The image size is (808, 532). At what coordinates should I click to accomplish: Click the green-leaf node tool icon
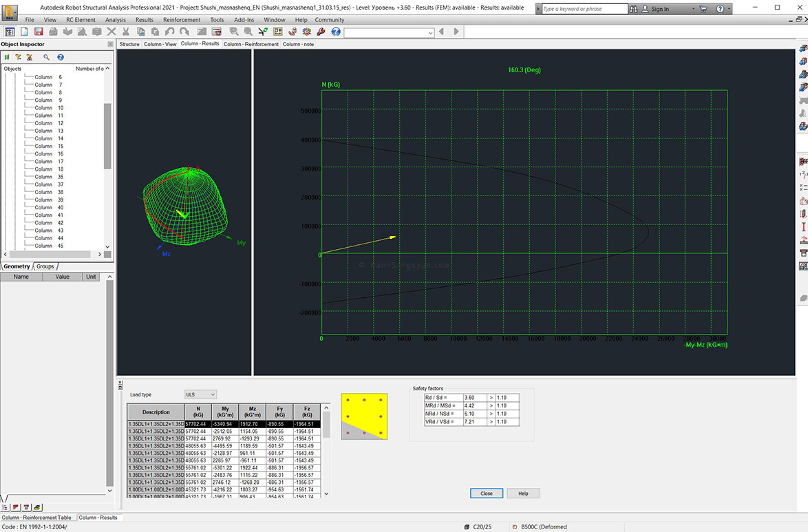(263, 32)
